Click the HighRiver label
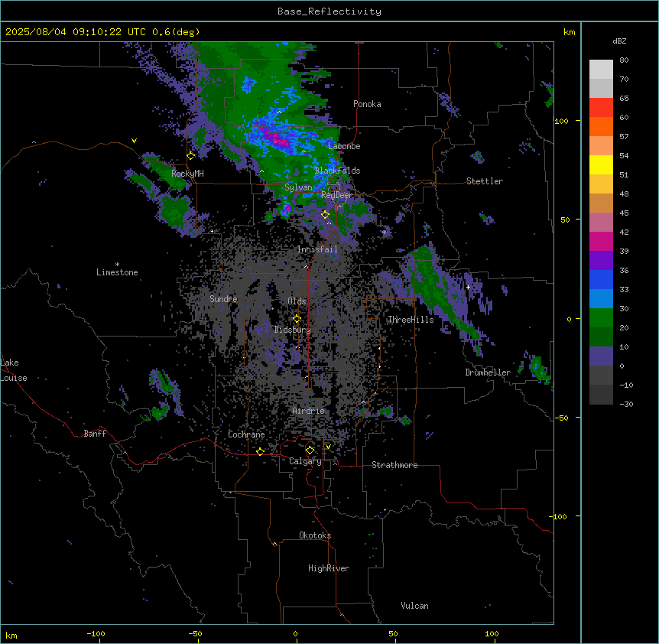This screenshot has width=659, height=644. (329, 568)
